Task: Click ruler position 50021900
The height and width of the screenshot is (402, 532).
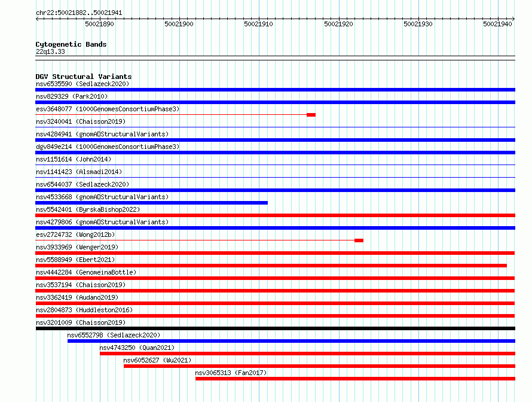Action: point(179,24)
